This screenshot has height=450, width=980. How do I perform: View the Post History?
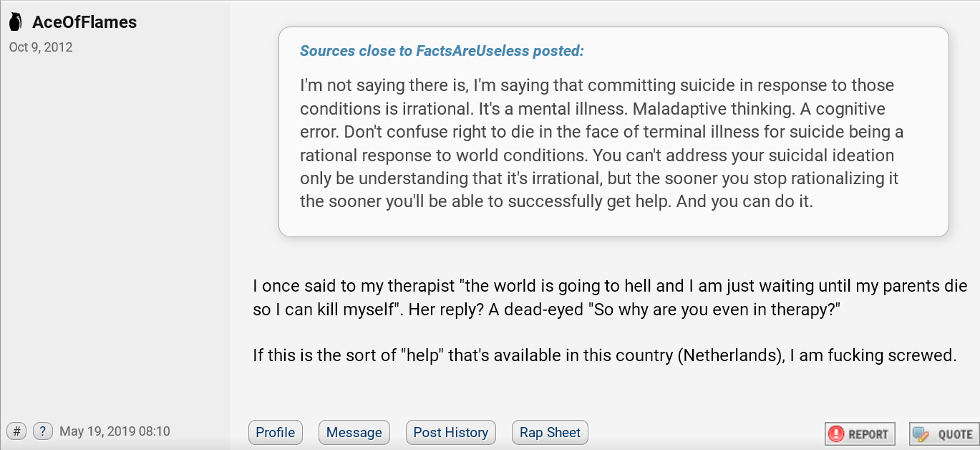pos(451,432)
